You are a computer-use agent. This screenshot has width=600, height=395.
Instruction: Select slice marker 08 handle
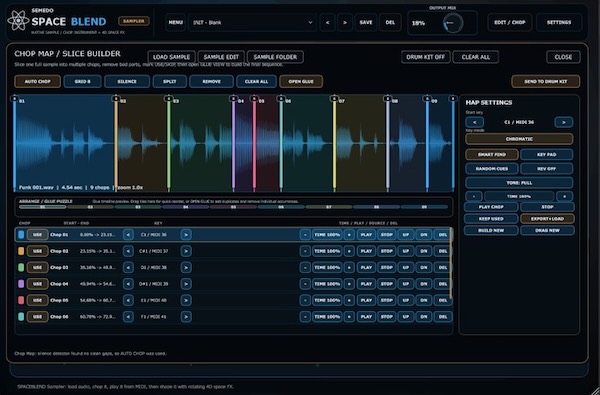[387, 99]
